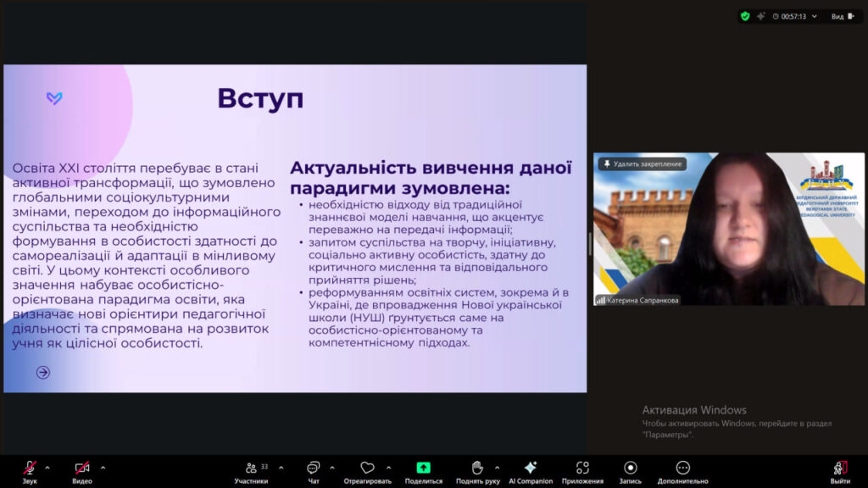Image resolution: width=868 pixels, height=488 pixels.
Task: Expand the audio options arrow beside Звук
Action: tap(47, 467)
